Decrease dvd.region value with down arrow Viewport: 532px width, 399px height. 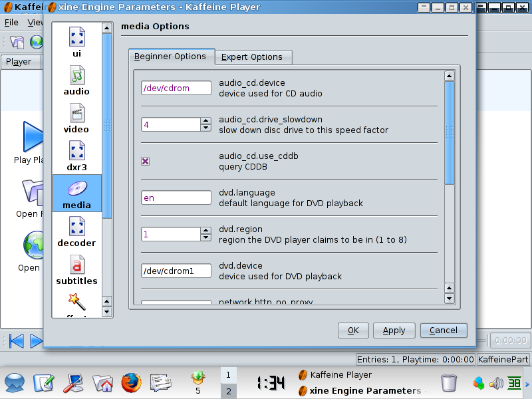pos(206,237)
